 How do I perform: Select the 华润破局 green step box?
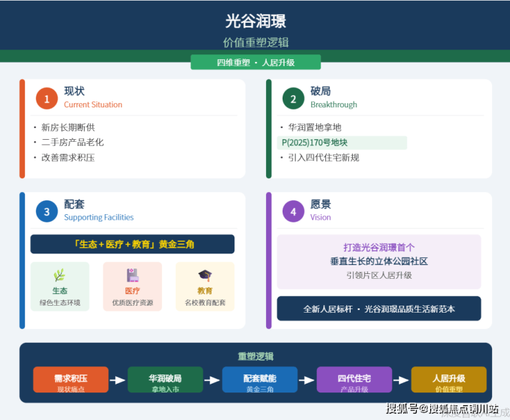pos(165,380)
